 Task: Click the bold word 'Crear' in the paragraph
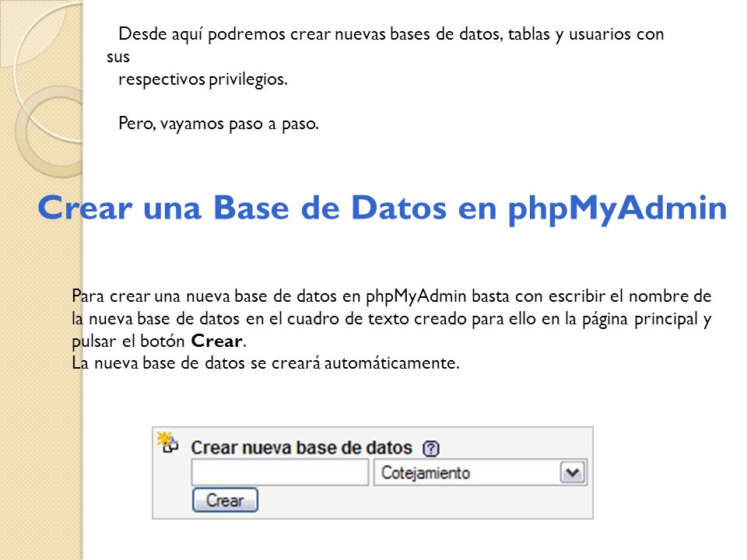pos(217,341)
